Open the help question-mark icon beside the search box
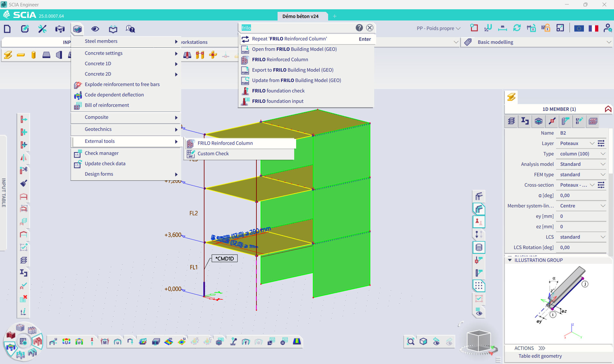614x364 pixels. click(359, 28)
